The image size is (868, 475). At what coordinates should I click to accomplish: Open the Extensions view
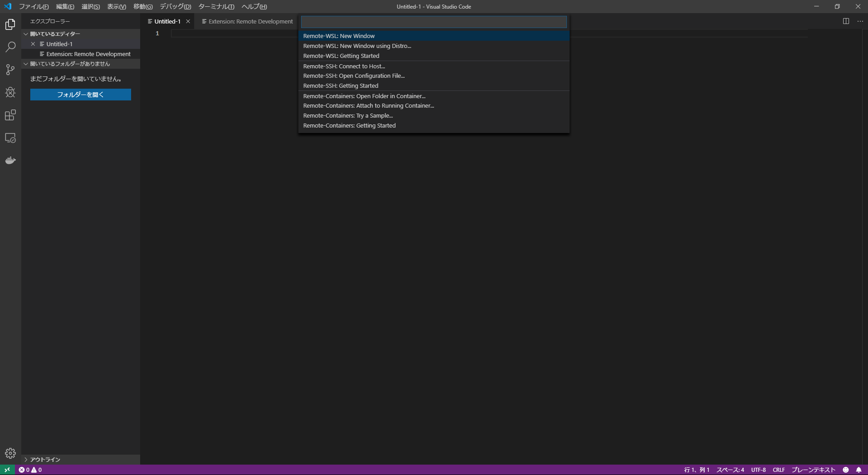click(x=10, y=115)
